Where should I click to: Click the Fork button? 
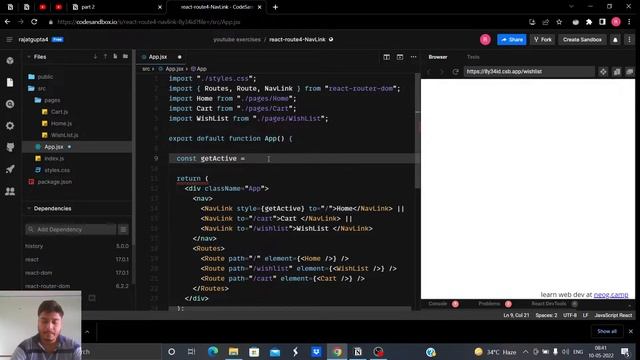point(542,40)
